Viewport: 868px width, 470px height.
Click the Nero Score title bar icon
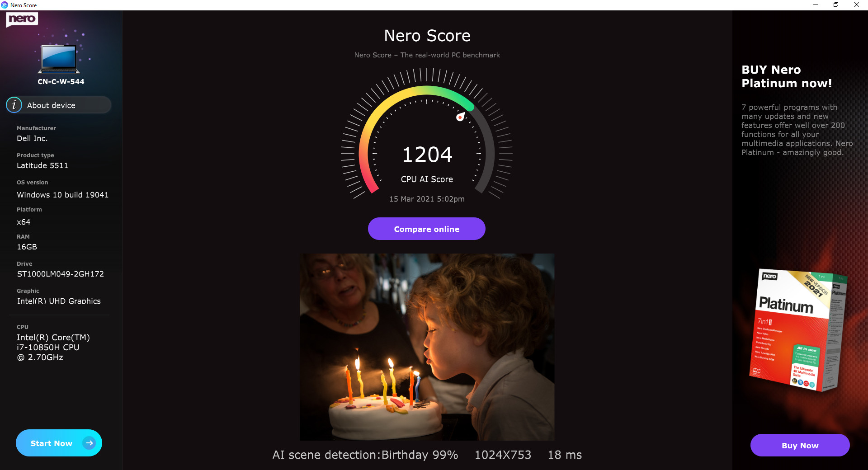pos(5,5)
